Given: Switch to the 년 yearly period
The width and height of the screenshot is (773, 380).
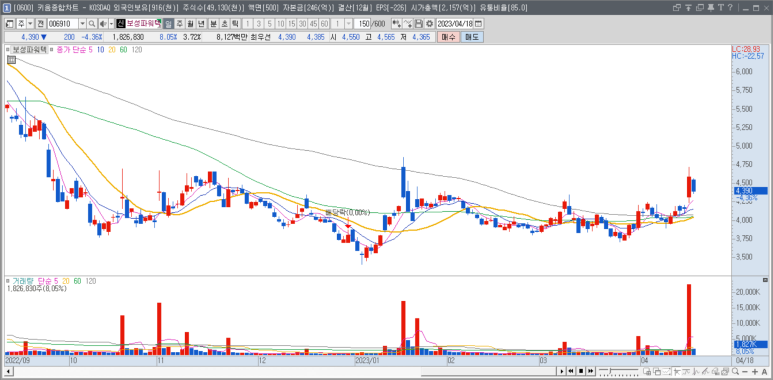Looking at the screenshot, I should click(201, 24).
